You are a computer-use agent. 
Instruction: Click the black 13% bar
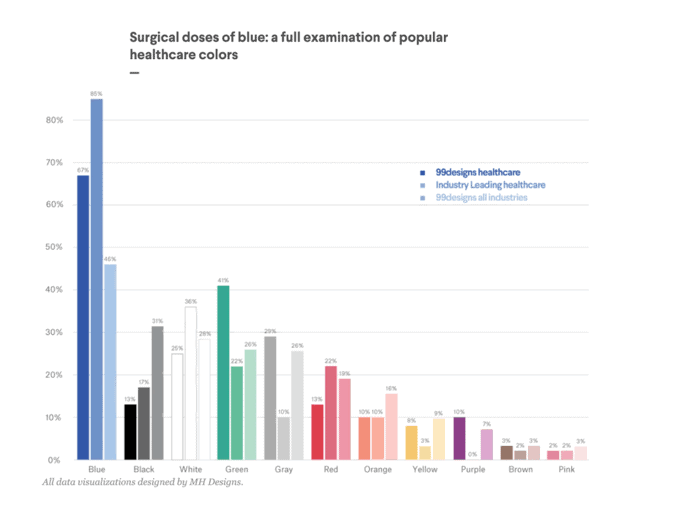[130, 432]
